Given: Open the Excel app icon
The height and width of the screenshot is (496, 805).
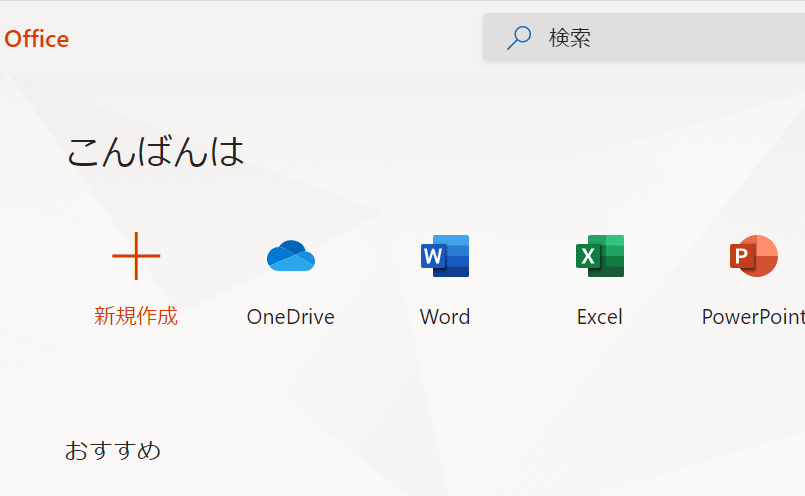Looking at the screenshot, I should (600, 256).
